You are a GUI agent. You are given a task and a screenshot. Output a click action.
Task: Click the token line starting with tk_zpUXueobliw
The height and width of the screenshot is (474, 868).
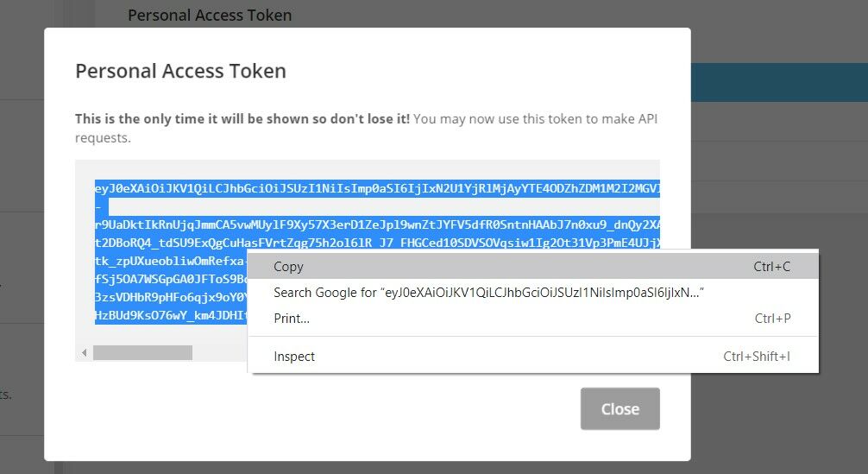coord(171,261)
